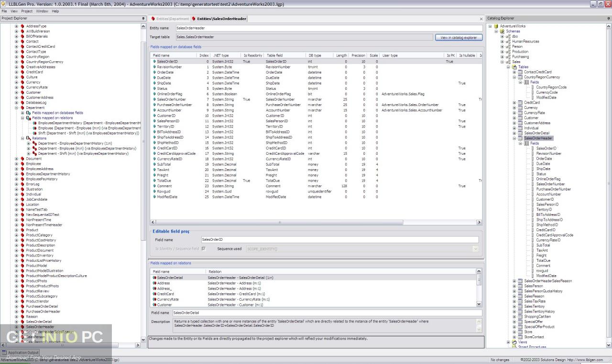This screenshot has height=364, width=612.
Task: Expand the Employee entity in Project Explorer
Action: click(x=16, y=164)
